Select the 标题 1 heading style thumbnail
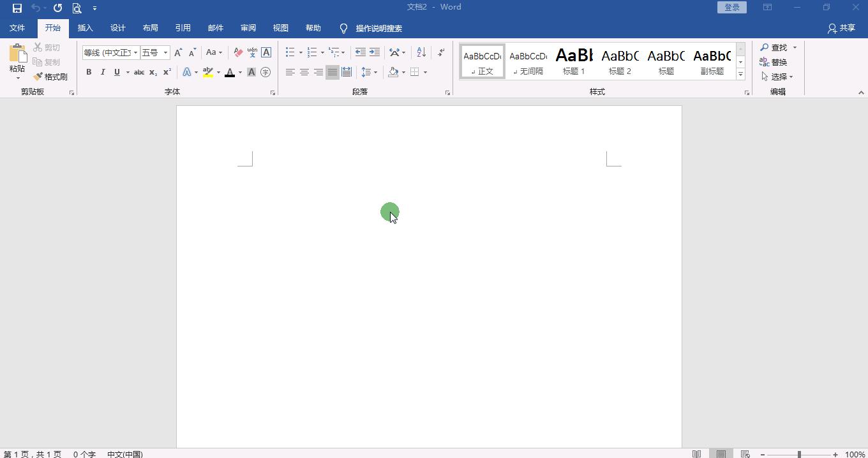The height and width of the screenshot is (458, 868). (x=574, y=61)
